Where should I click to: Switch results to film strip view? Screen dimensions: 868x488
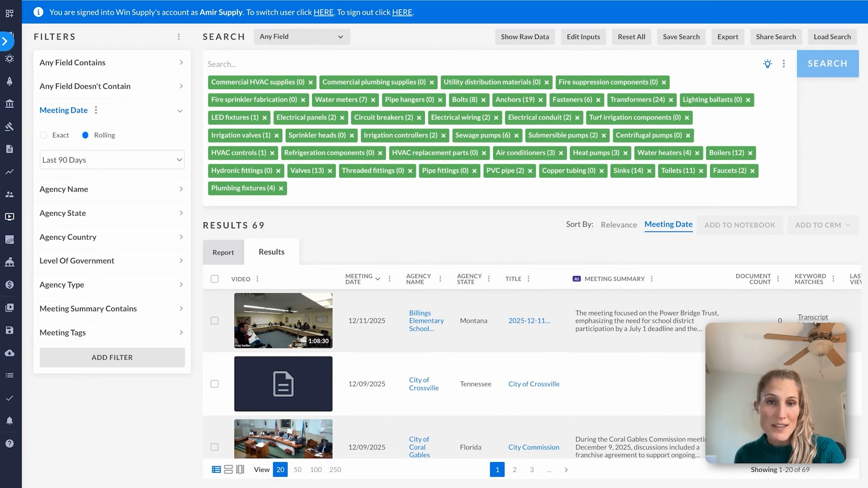coord(240,469)
